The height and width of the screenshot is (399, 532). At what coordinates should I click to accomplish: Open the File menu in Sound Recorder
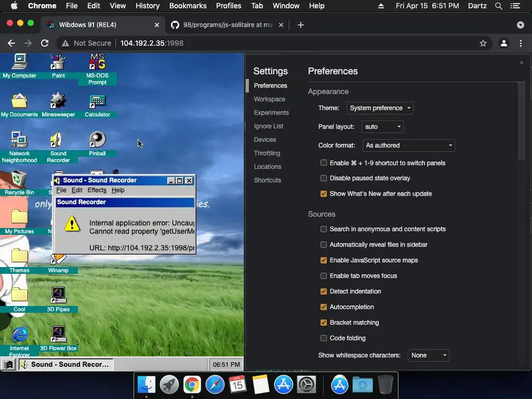coord(61,190)
